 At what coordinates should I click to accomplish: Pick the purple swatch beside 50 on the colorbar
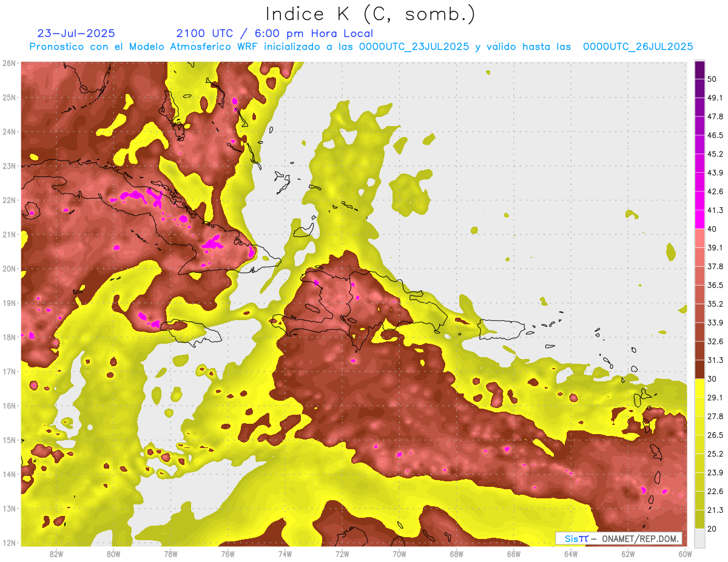699,70
